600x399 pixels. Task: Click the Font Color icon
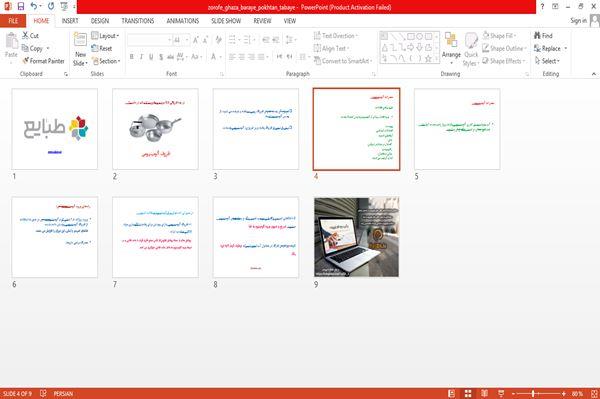click(214, 57)
